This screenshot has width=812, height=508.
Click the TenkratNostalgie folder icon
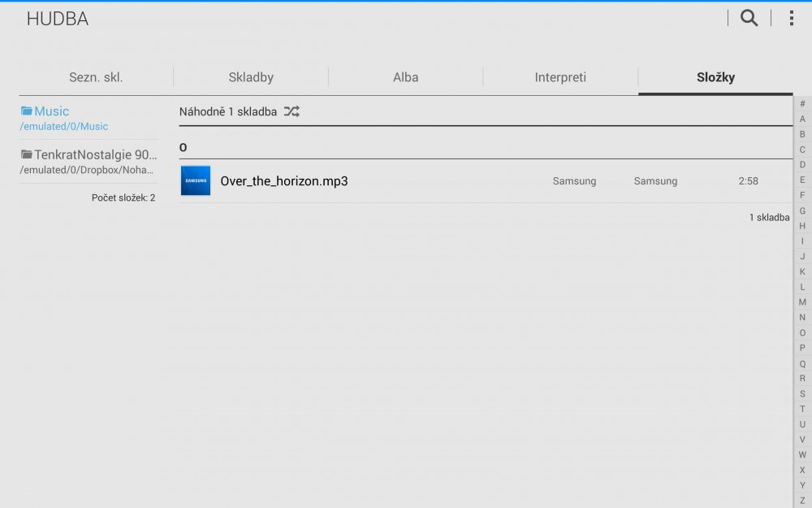coord(27,154)
